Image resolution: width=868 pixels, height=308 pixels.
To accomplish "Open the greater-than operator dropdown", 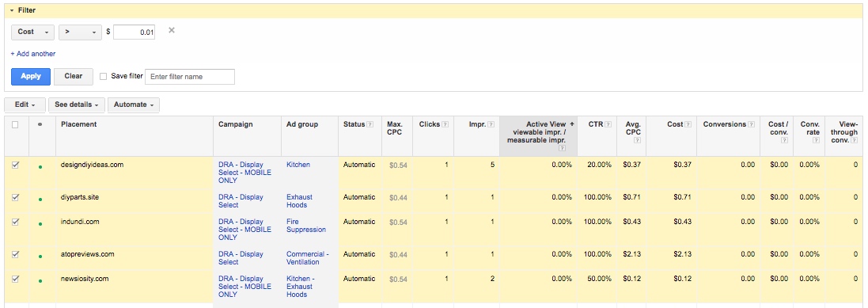I will coord(80,32).
